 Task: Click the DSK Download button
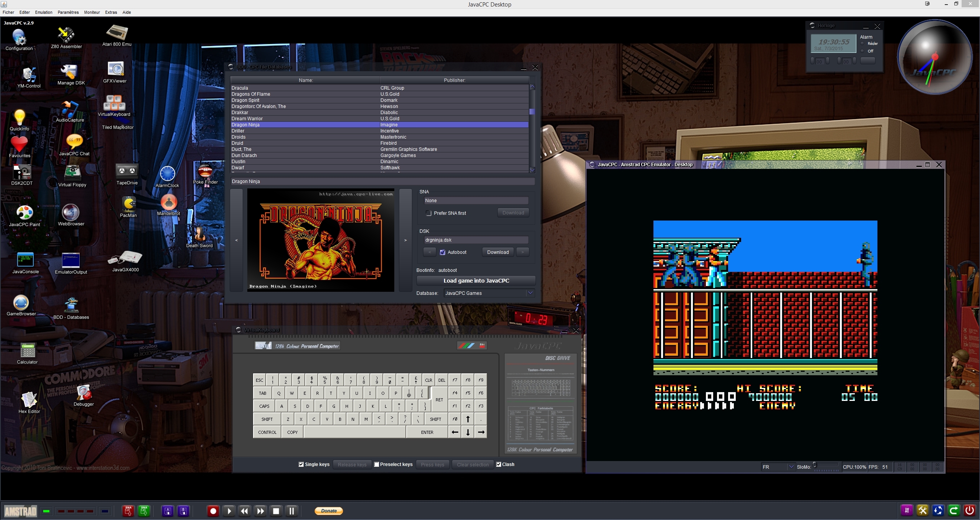498,252
